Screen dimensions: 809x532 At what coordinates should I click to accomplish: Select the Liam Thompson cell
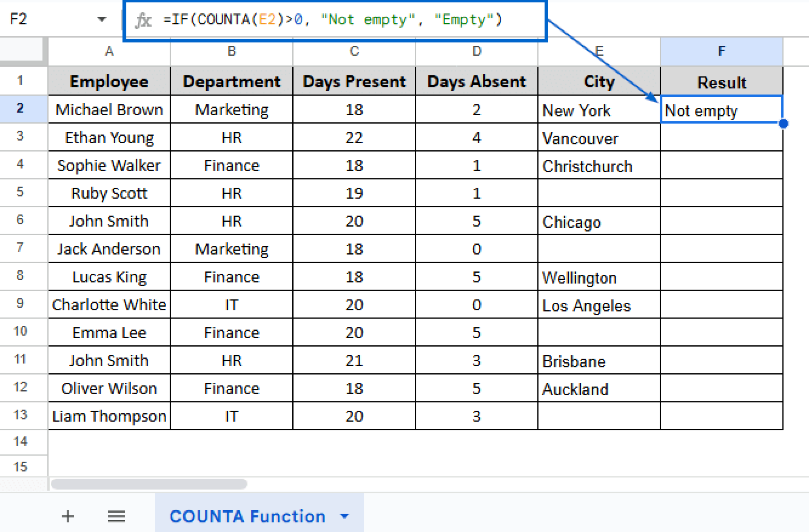coord(109,416)
